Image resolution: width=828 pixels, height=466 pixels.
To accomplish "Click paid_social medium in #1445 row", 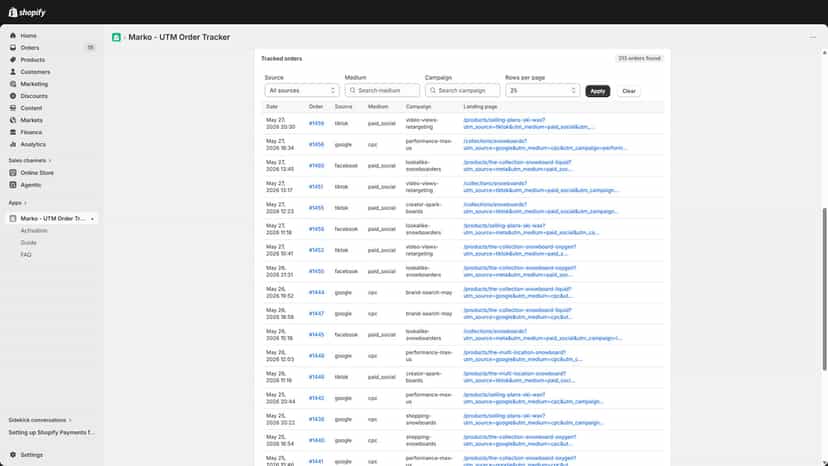I will pos(381,335).
